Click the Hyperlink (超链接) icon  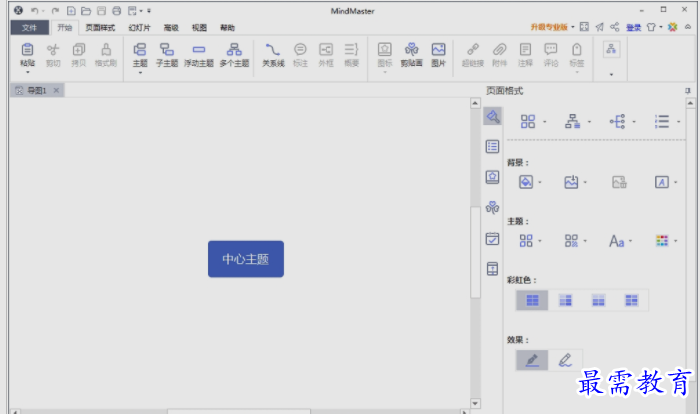click(x=473, y=50)
